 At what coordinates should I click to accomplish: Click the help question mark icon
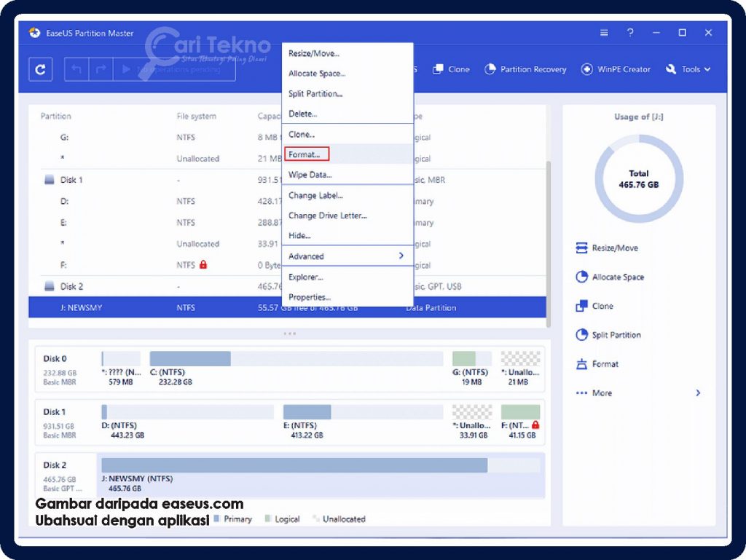click(x=630, y=33)
